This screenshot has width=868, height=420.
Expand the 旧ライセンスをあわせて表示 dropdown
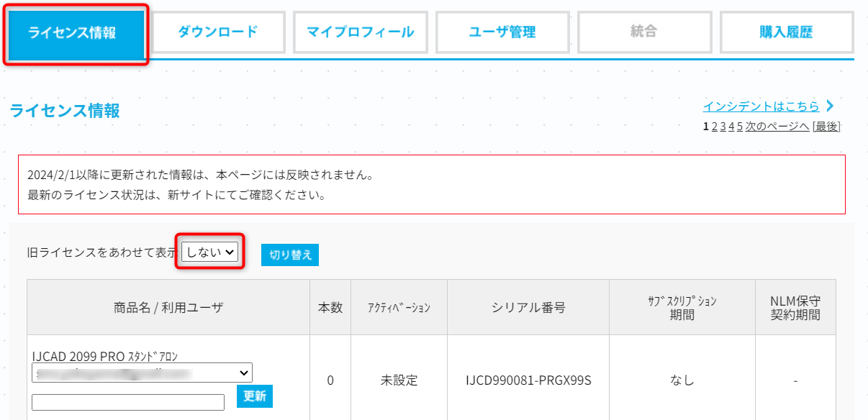click(209, 252)
